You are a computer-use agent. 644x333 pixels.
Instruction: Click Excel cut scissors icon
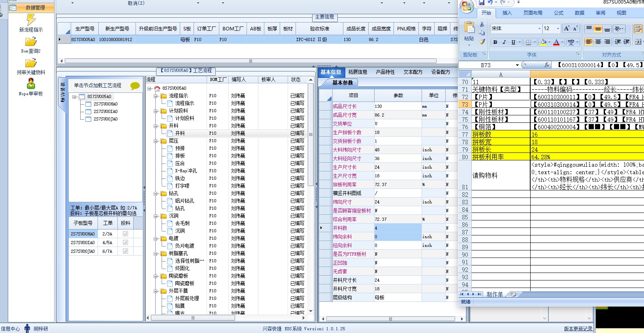pos(482,24)
